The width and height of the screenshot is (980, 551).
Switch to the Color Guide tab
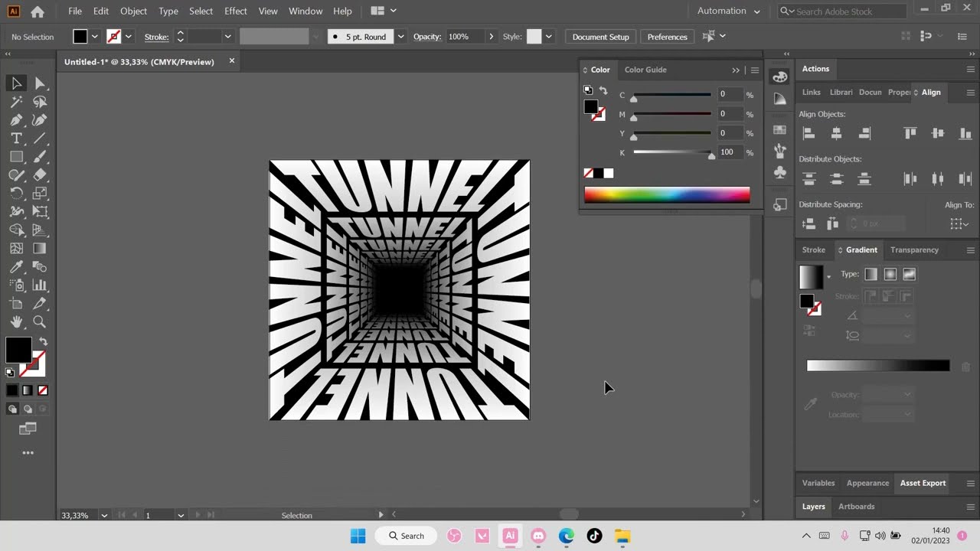pos(645,70)
